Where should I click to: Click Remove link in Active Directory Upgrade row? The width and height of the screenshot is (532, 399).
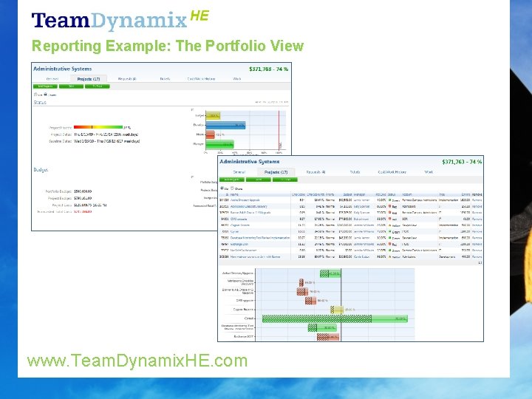click(x=477, y=200)
